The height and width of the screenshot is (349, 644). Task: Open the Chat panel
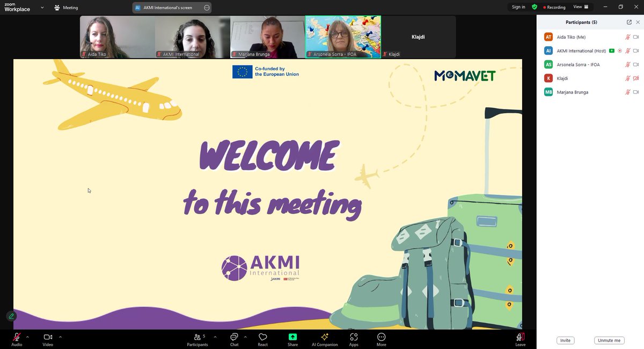[234, 339]
